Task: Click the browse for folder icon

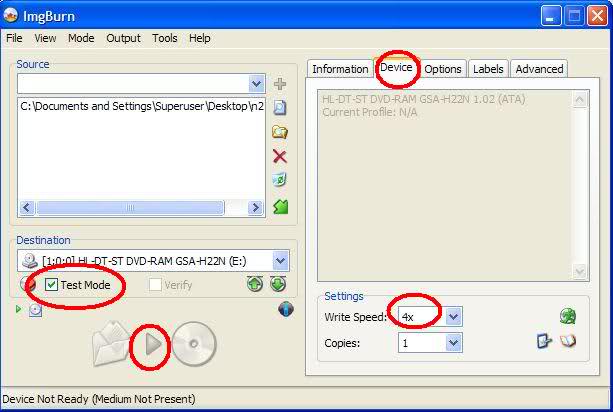Action: (x=280, y=132)
